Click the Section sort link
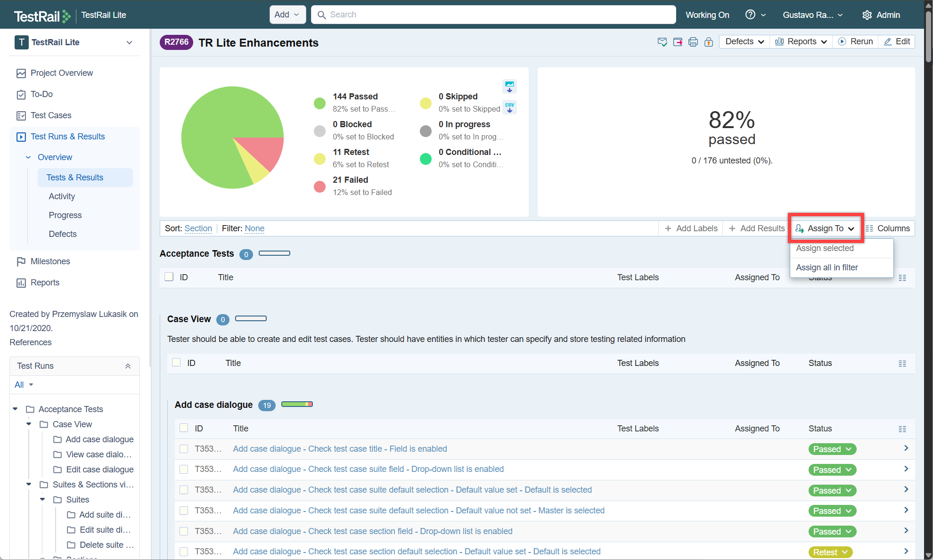Image resolution: width=933 pixels, height=560 pixels. coord(198,228)
